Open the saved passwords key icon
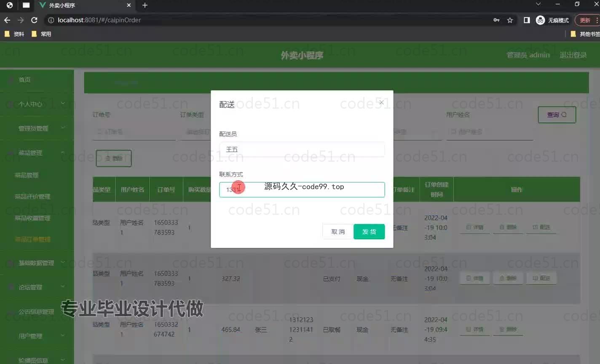The height and width of the screenshot is (364, 600). point(496,20)
